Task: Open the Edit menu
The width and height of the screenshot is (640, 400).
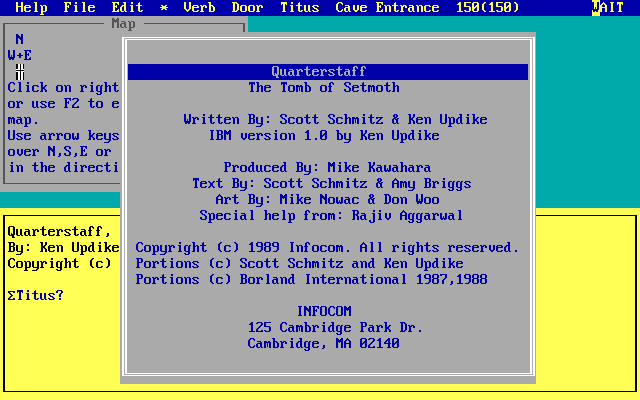Action: coord(127,7)
